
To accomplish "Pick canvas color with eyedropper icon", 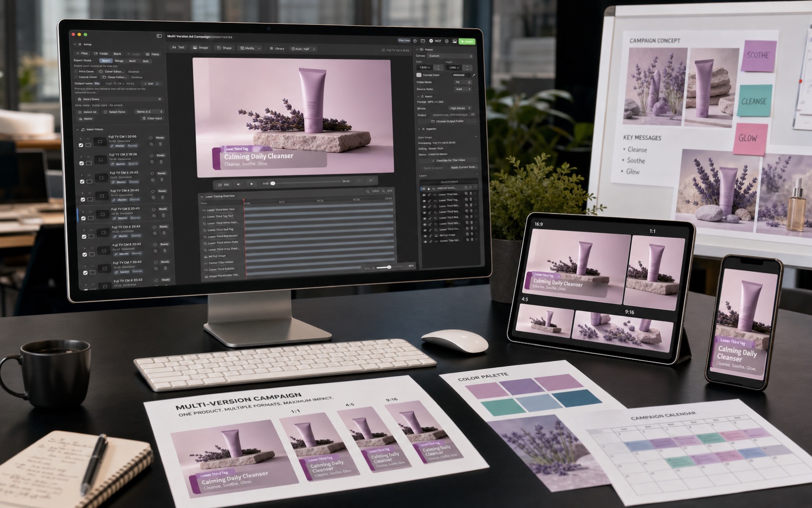I will click(x=473, y=75).
